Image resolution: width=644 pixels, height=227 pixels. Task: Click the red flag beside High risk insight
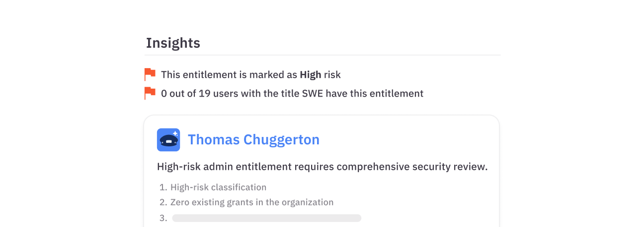pyautogui.click(x=150, y=75)
